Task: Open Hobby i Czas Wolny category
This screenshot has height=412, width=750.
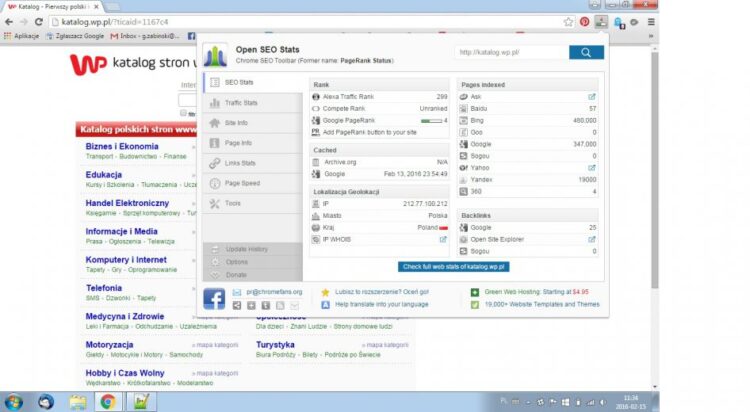Action: (125, 373)
